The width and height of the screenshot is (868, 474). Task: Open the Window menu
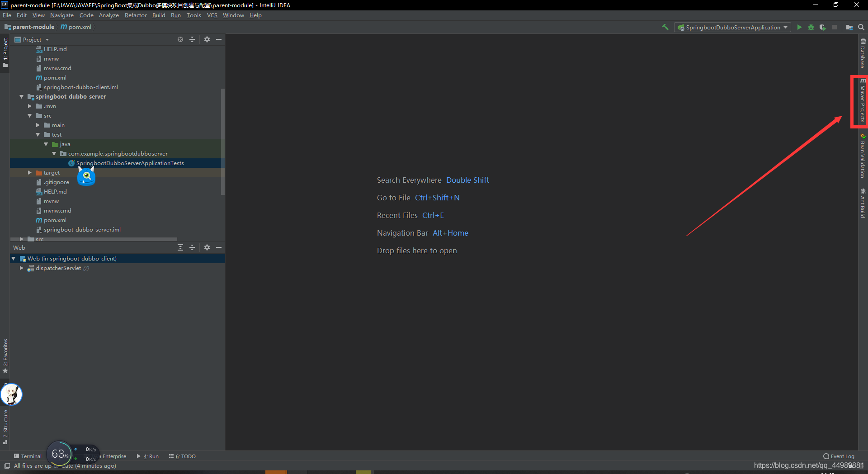233,15
